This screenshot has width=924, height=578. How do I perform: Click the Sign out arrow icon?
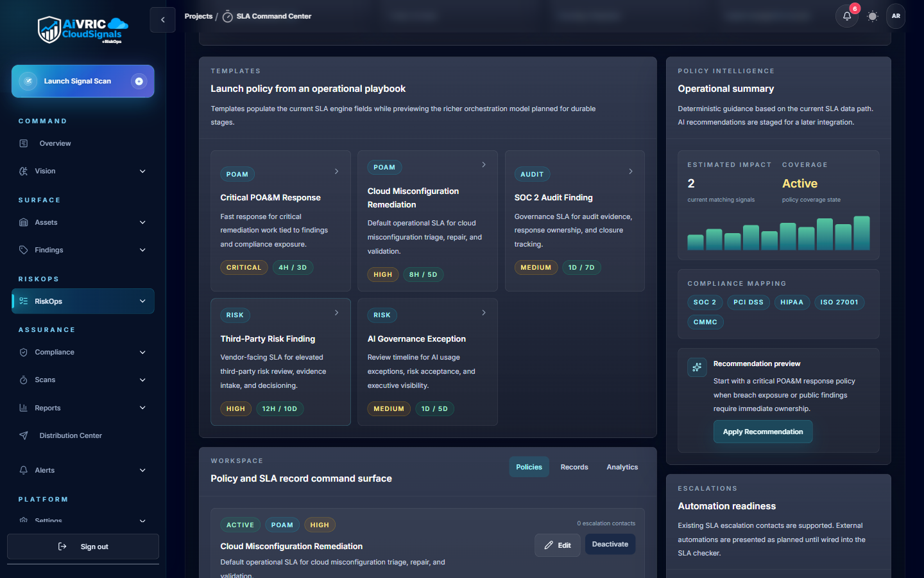point(62,547)
